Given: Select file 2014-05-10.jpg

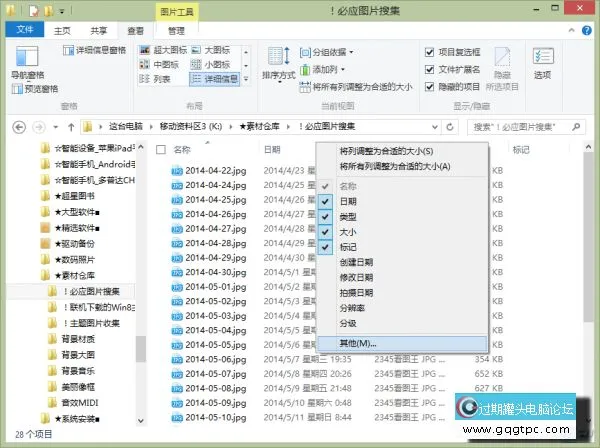Looking at the screenshot, I should [209, 417].
